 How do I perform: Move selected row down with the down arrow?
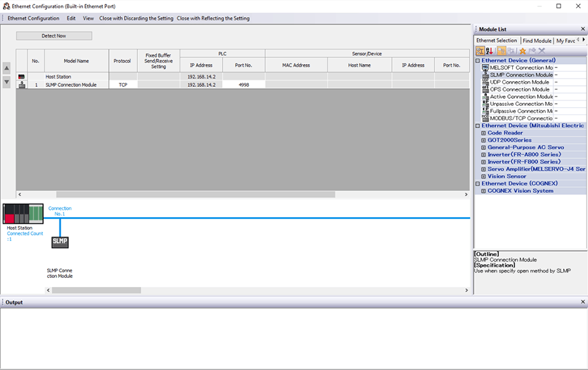click(x=7, y=82)
